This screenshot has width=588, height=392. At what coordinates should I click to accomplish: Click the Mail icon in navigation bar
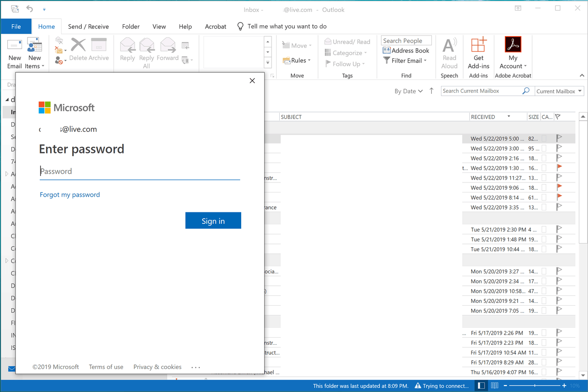[x=11, y=369]
